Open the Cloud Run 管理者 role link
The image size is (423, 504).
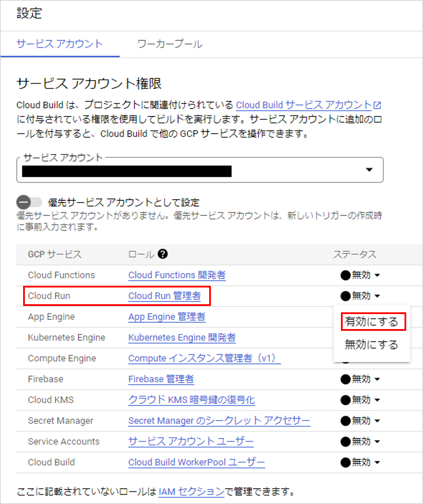tap(164, 296)
